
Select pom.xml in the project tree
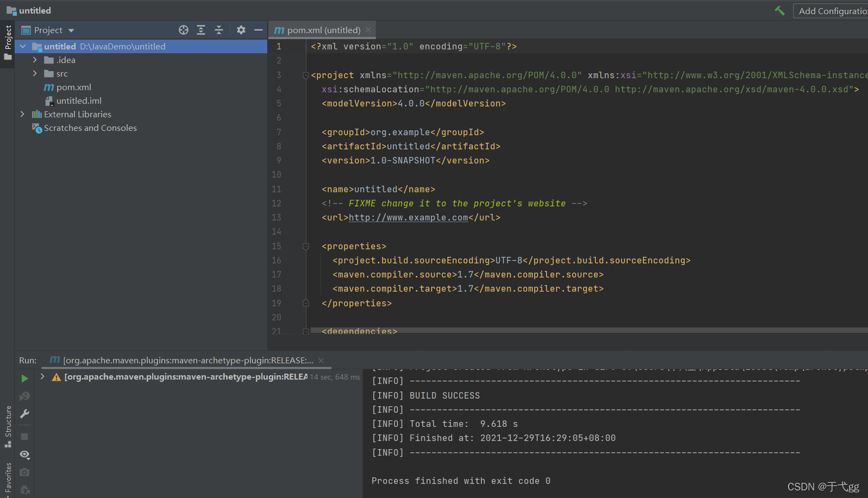74,87
